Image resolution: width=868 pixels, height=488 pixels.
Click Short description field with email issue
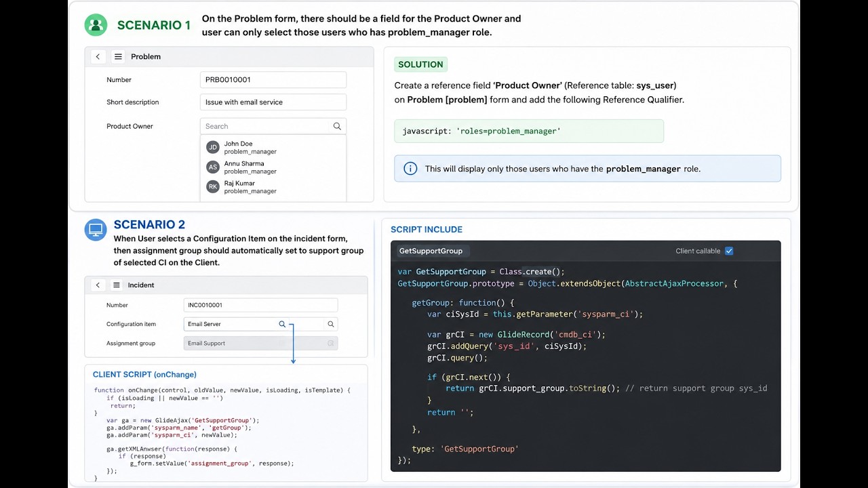click(x=273, y=102)
